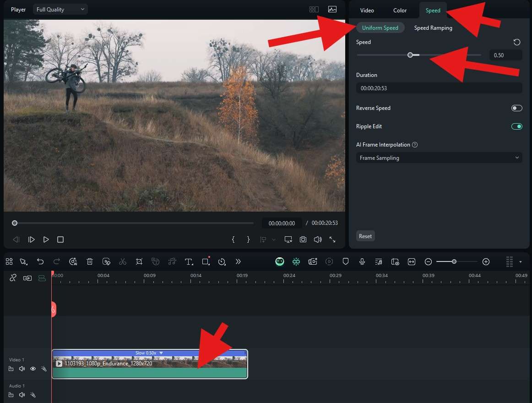Toggle the Reverse Speed switch
Viewport: 532px width, 403px height.
[517, 108]
